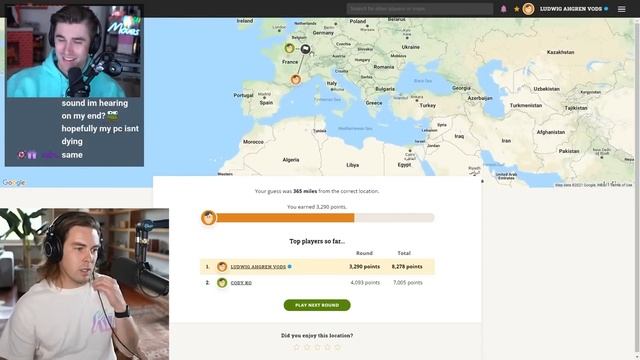The width and height of the screenshot is (640, 360).
Task: Click the 'Did you enjoy this location?' text
Action: (317, 336)
